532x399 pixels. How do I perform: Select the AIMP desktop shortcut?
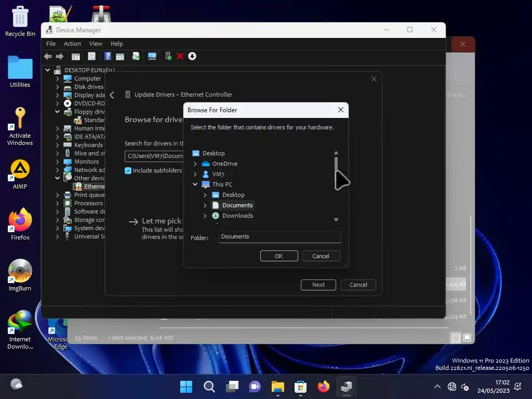coord(20,174)
